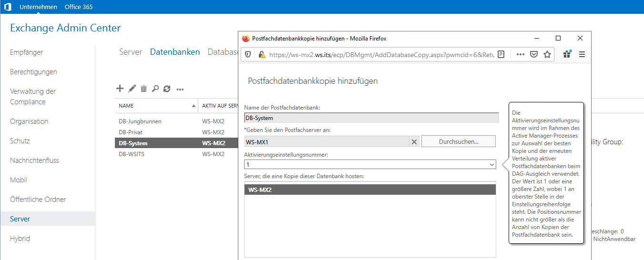Open the Aktivierungseinstellungsnummer dropdown
644x260 pixels.
(370, 164)
